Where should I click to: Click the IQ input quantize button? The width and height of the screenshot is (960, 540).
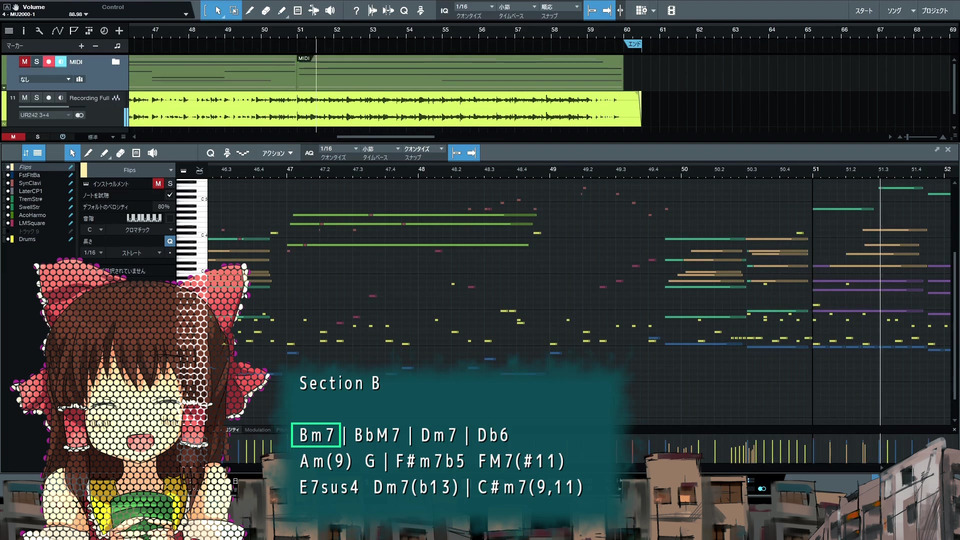[x=444, y=10]
